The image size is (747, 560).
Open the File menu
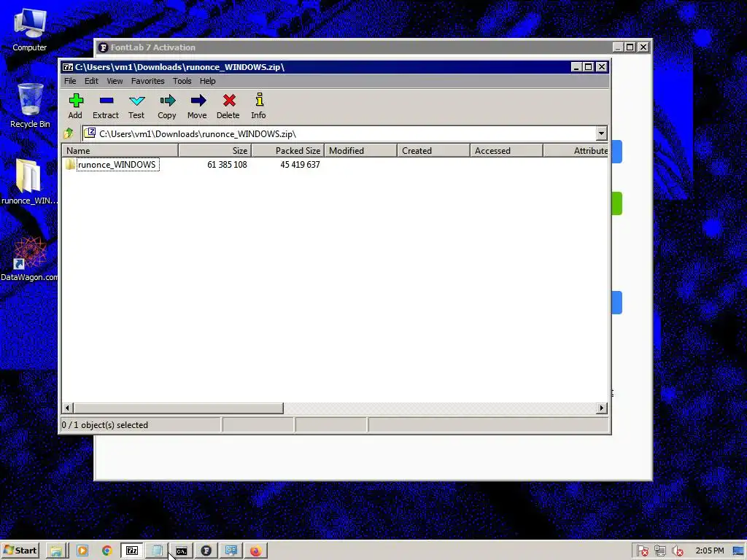[70, 81]
